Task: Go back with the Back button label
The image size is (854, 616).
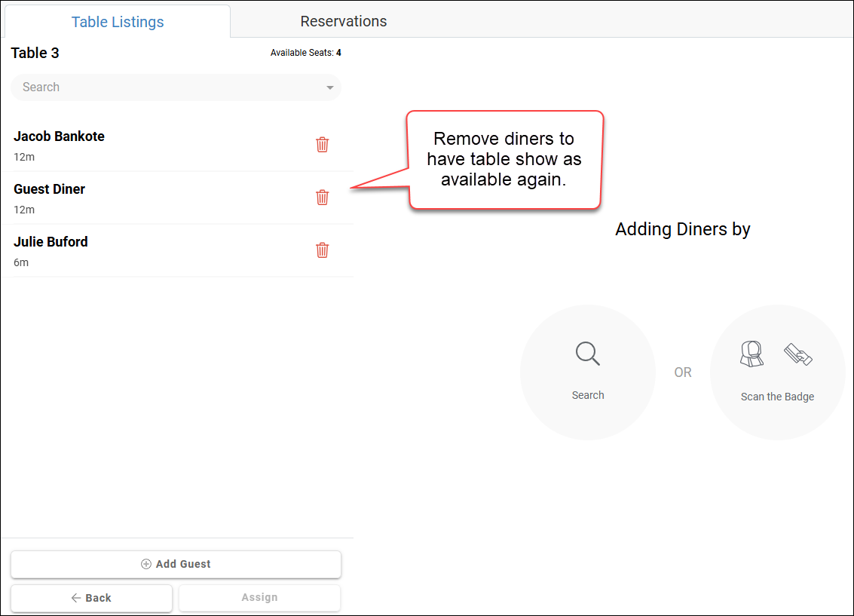Action: coord(98,598)
